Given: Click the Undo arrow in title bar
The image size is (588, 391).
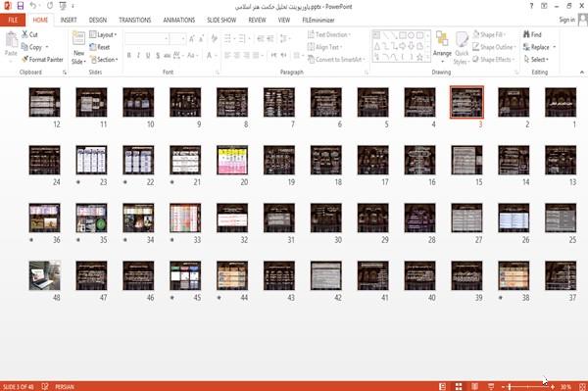Looking at the screenshot, I should 33,6.
